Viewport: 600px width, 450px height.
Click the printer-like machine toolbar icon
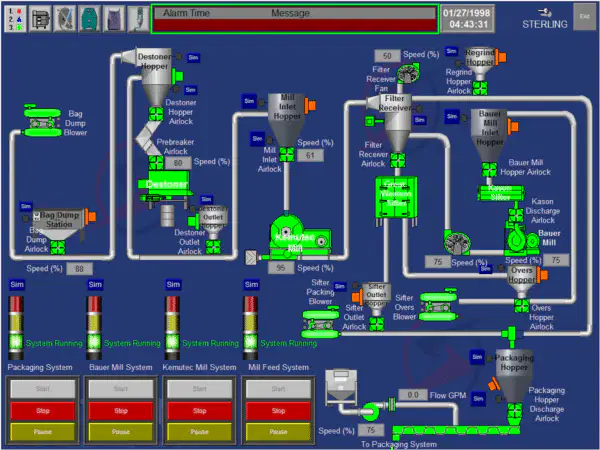40,18
